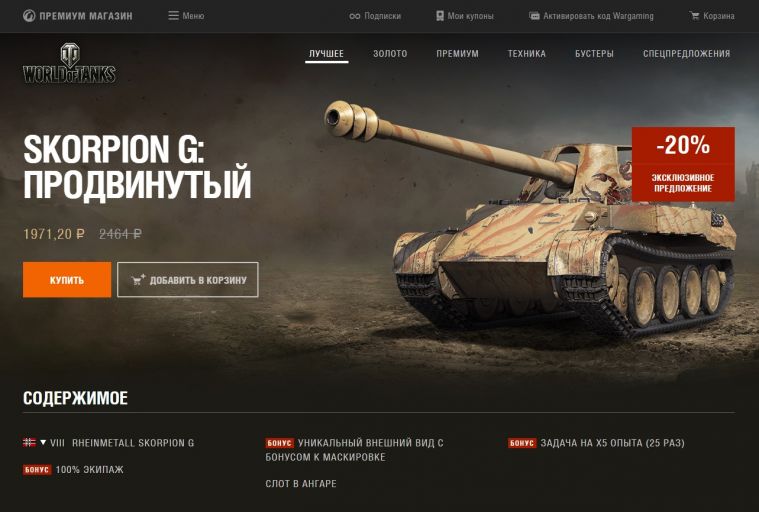
Task: Click the Wargaming code activation icon
Action: point(534,16)
